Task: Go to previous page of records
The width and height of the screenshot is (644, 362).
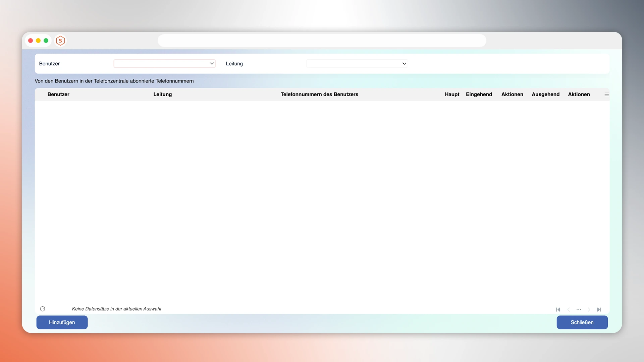Action: tap(569, 309)
